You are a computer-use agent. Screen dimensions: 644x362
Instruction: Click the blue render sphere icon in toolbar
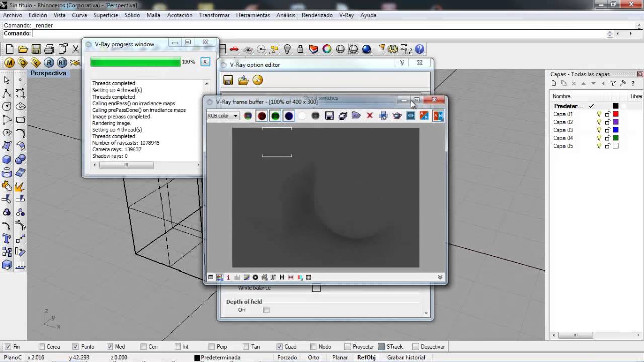(x=366, y=49)
